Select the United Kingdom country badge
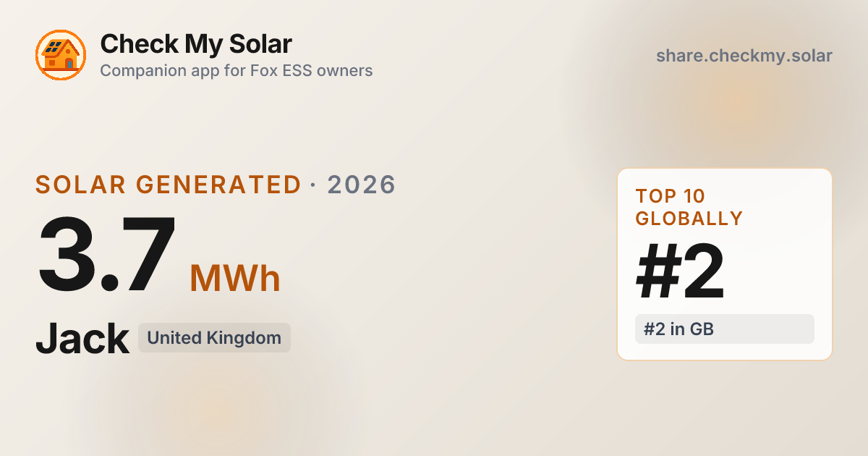Image resolution: width=868 pixels, height=456 pixels. coord(214,338)
